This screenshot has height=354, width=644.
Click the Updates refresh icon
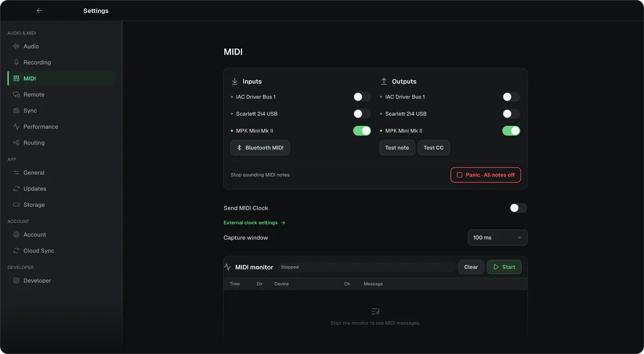click(x=16, y=189)
